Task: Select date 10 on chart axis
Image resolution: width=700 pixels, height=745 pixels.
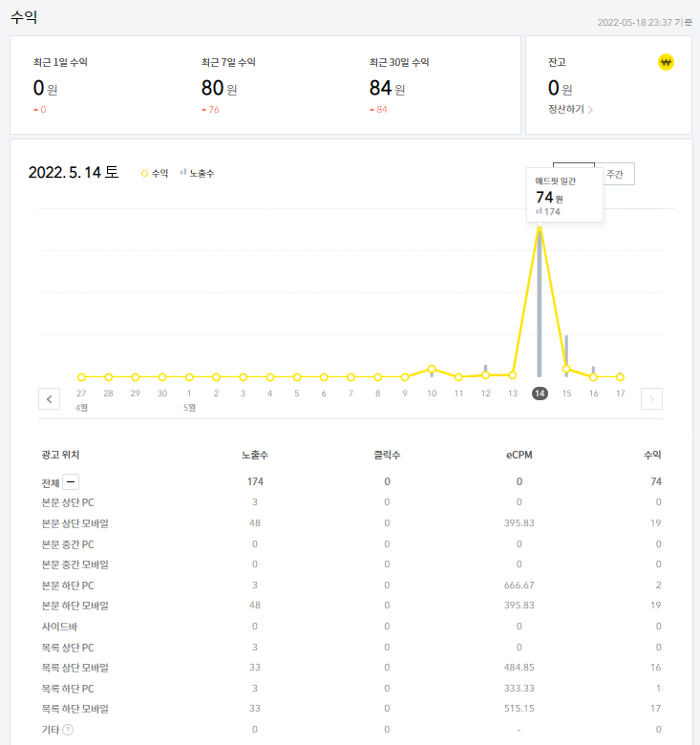Action: click(432, 394)
